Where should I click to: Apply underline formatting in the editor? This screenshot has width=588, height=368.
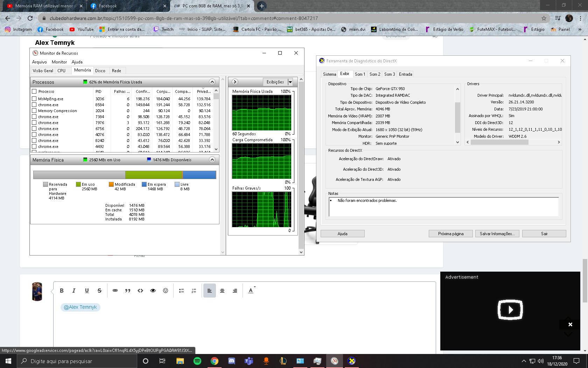87,291
